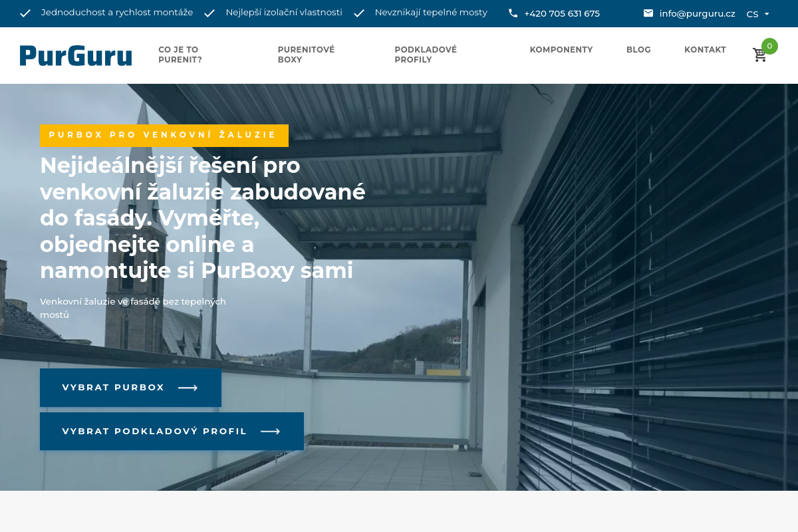Click the Jednoduchost a rychlost montáže text
Viewport: 798px width, 532px height.
click(117, 13)
